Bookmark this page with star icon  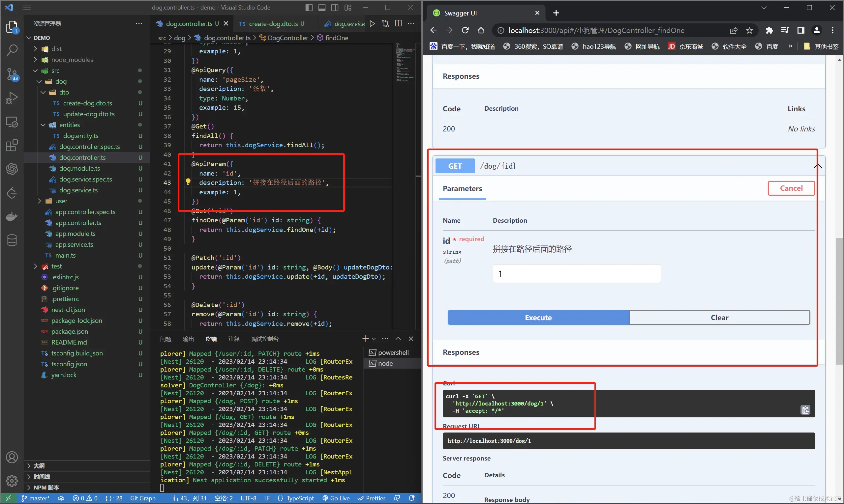tap(749, 31)
